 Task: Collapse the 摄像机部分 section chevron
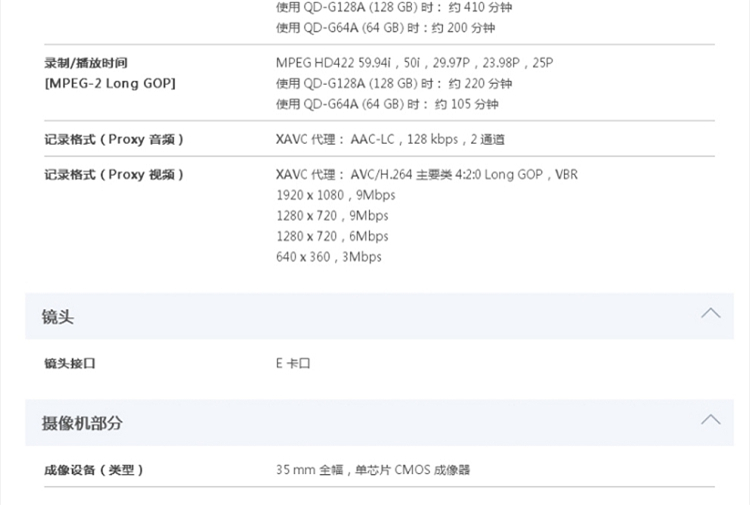click(711, 420)
